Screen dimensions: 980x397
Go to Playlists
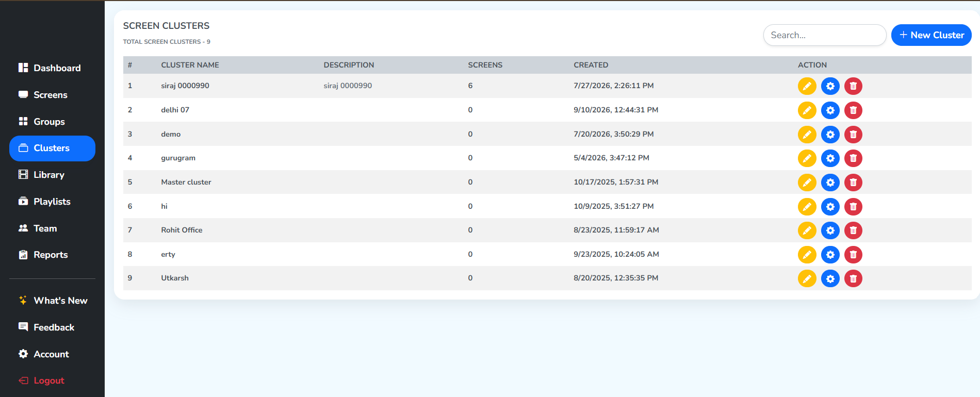(52, 202)
